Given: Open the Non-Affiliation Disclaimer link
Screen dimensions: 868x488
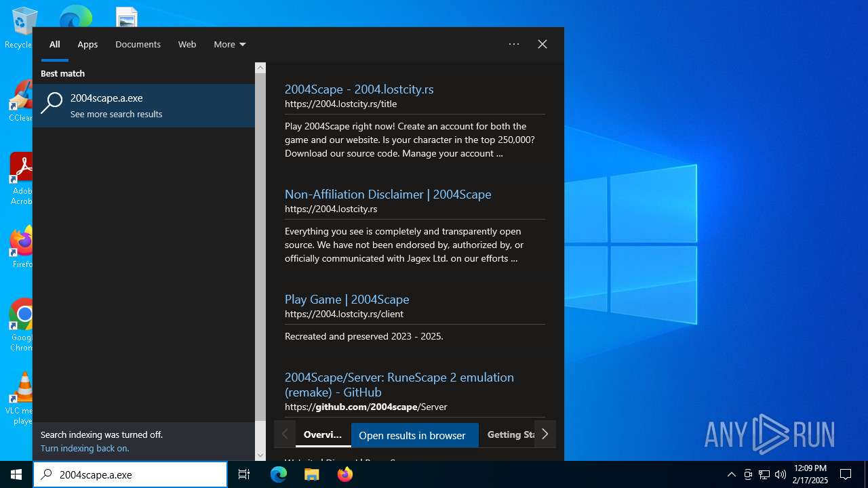Looking at the screenshot, I should [x=388, y=194].
